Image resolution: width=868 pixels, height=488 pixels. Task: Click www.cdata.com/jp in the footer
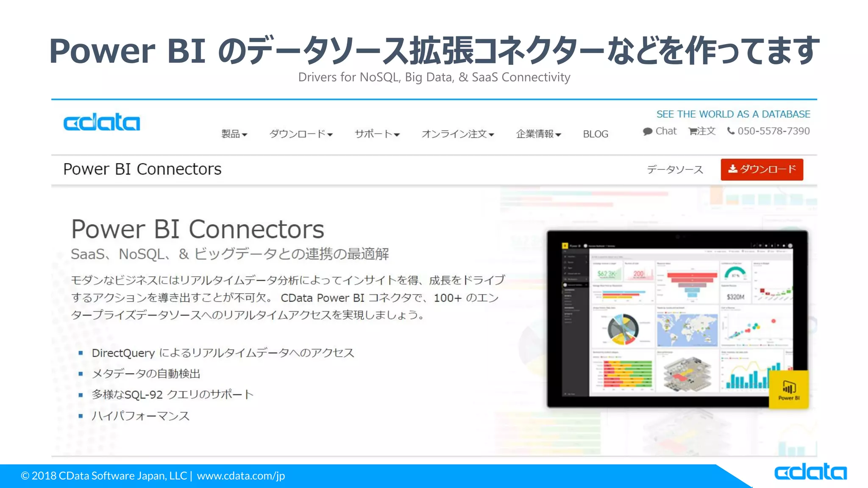pos(241,476)
